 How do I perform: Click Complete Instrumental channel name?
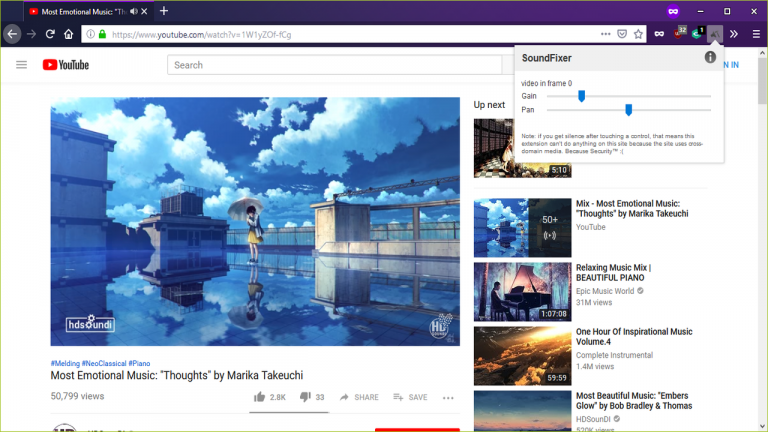[x=614, y=355]
